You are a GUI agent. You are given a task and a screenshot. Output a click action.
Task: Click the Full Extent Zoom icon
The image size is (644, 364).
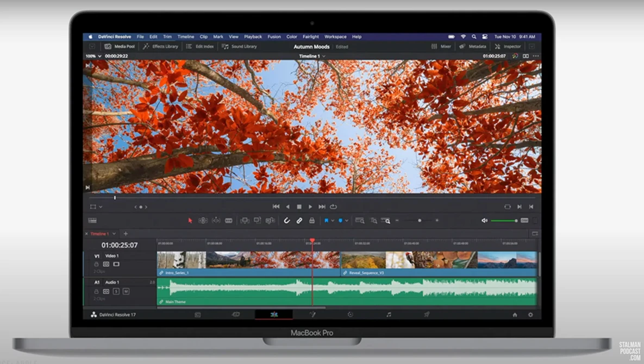tap(360, 221)
